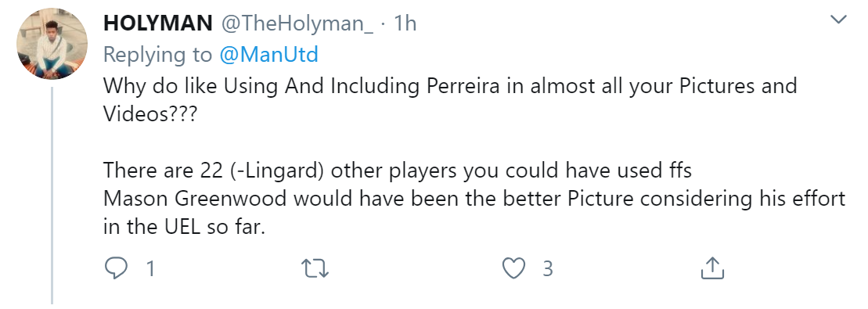Retweet this post with the retweet arrows icon
Screen dimensions: 868x309
315,268
